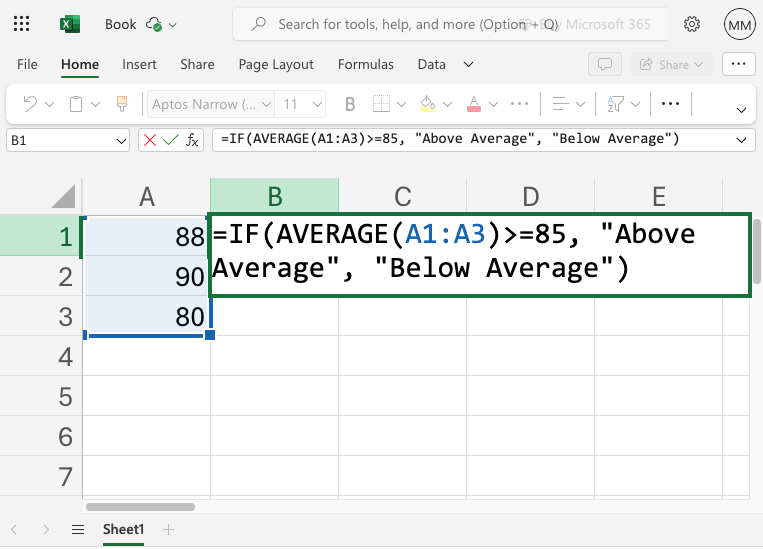Screen dimensions: 763x549
Task: Open the Comments pane
Action: pos(604,65)
